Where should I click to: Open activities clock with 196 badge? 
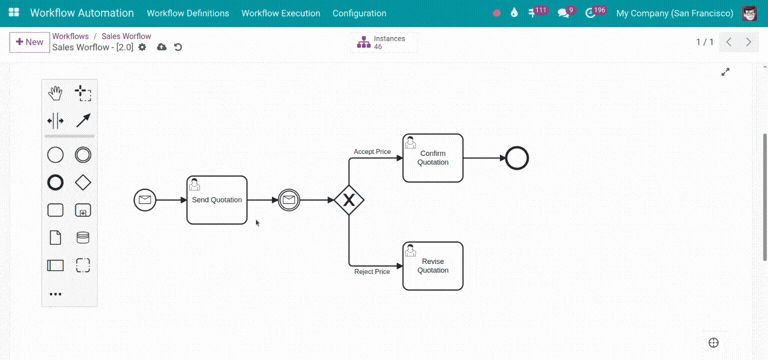click(596, 12)
